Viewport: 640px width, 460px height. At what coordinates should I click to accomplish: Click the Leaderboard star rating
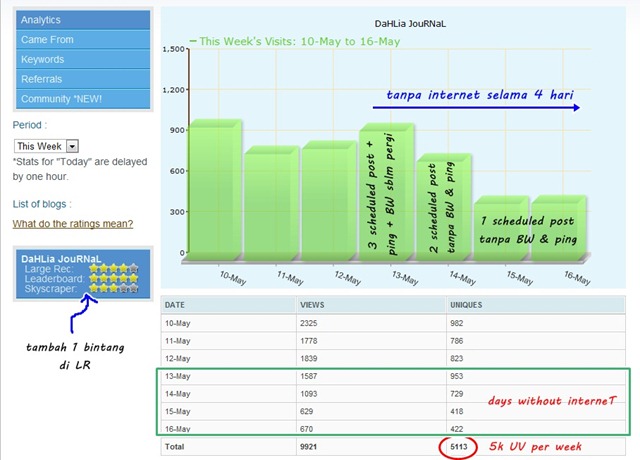[113, 278]
